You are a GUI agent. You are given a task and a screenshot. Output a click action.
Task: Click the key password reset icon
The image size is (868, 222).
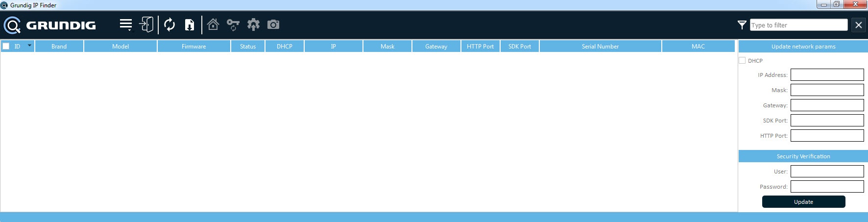(x=233, y=25)
